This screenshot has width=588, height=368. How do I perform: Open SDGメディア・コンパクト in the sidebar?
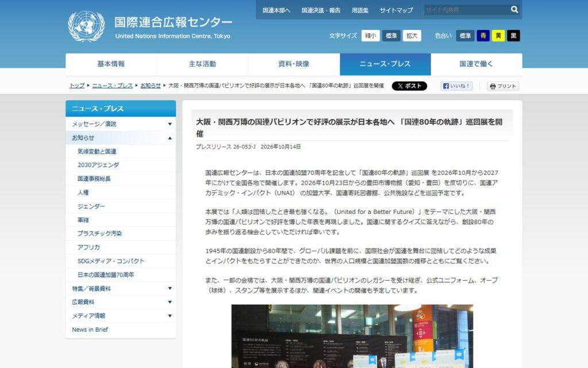(x=111, y=261)
